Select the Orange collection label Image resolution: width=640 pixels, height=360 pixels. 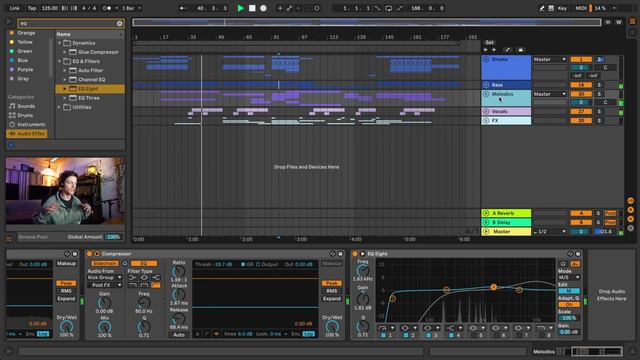(x=26, y=33)
